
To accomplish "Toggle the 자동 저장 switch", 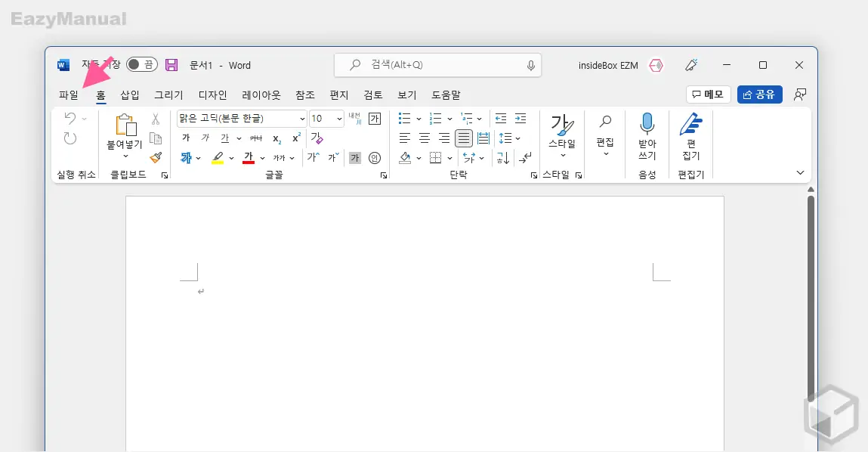I will coord(142,65).
